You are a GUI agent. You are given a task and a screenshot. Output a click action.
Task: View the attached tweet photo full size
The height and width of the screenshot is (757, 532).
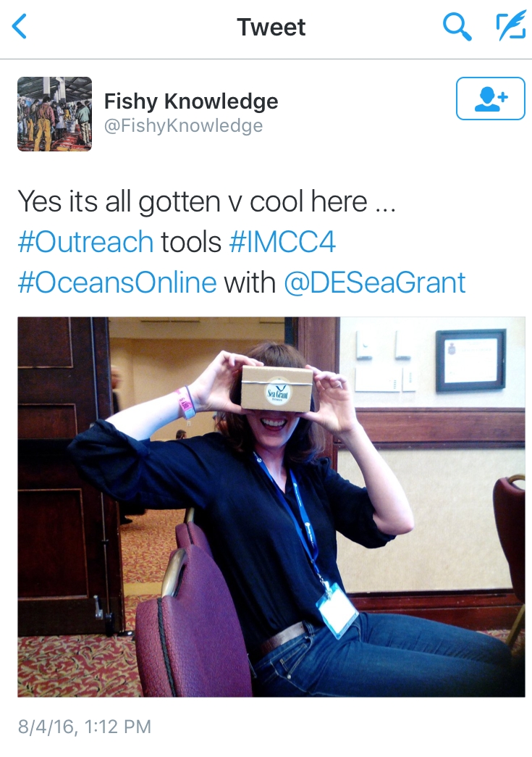271,507
